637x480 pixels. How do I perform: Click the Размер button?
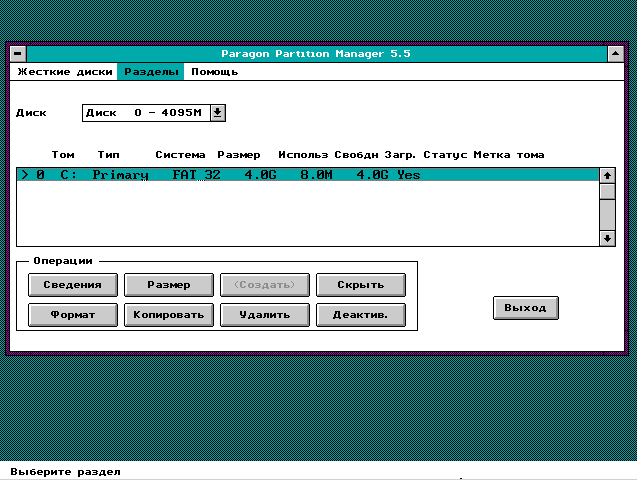pyautogui.click(x=169, y=285)
